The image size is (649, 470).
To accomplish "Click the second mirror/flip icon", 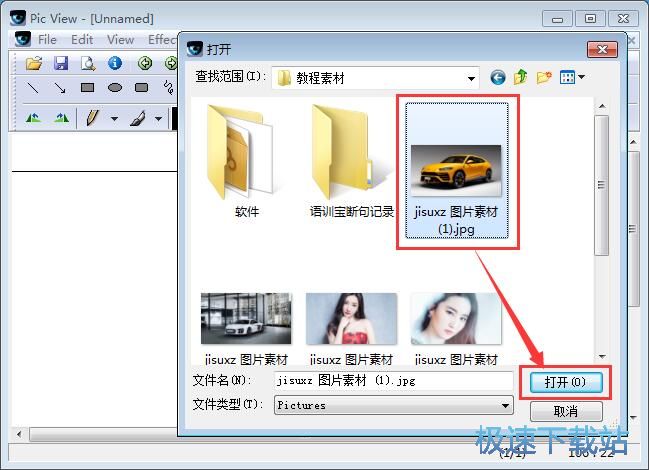I will 61,118.
